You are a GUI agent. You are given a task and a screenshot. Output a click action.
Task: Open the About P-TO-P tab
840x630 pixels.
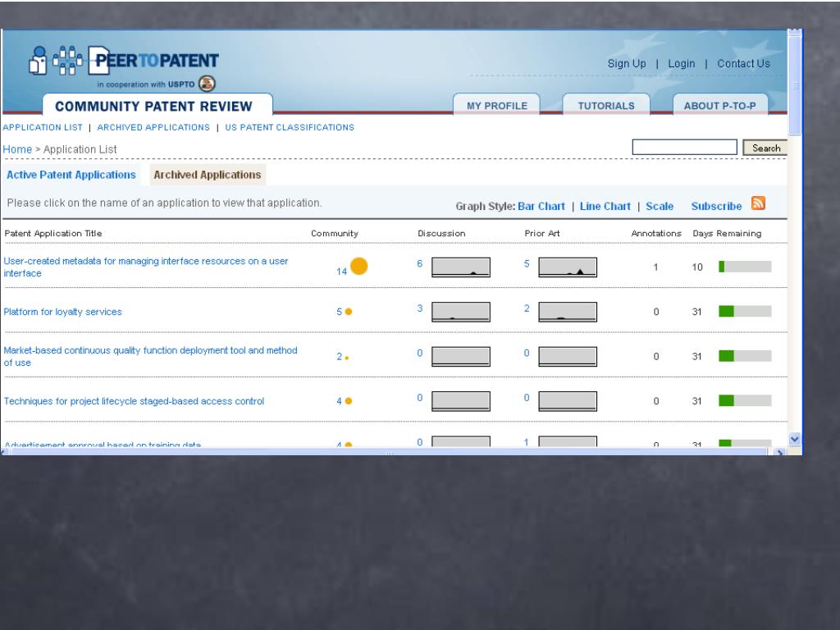point(720,105)
